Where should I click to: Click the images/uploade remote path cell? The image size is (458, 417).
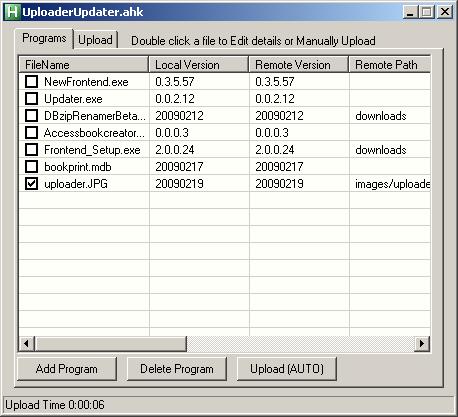pyautogui.click(x=392, y=184)
